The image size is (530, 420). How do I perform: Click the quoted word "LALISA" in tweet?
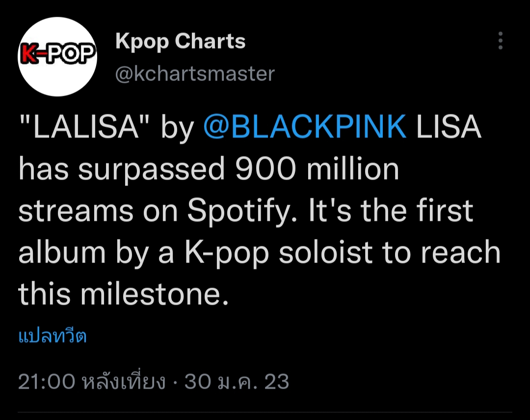86,127
